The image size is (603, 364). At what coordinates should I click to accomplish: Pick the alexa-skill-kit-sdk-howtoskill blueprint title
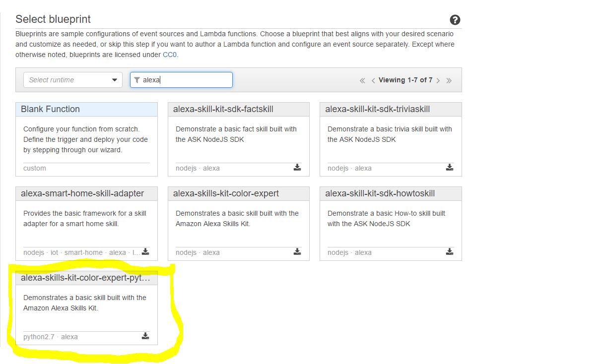(x=380, y=193)
